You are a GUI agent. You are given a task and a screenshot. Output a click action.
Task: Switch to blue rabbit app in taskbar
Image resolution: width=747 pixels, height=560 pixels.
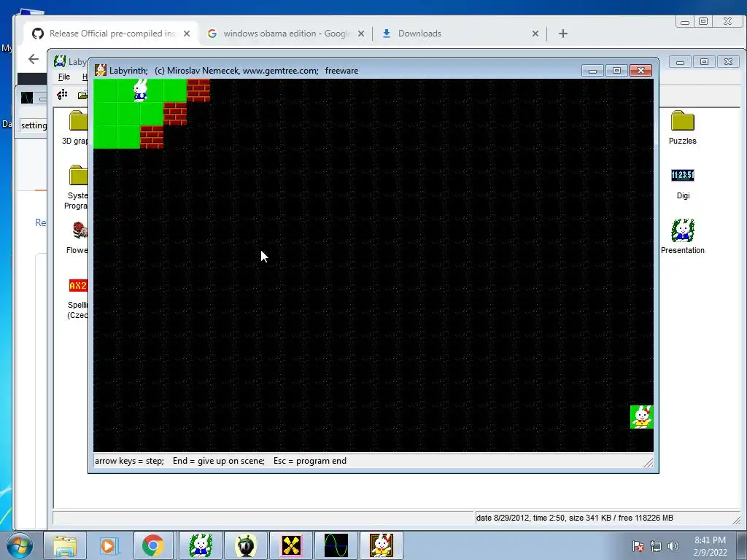[x=200, y=545]
